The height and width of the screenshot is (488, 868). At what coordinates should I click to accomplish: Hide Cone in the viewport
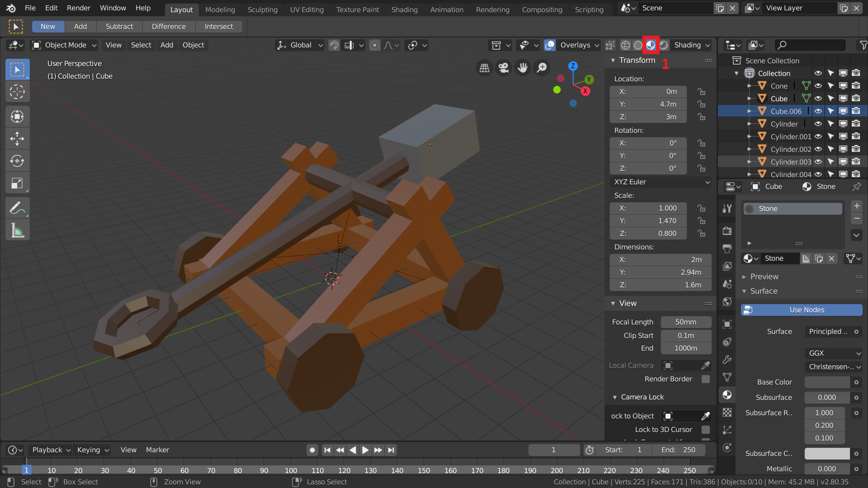[818, 86]
